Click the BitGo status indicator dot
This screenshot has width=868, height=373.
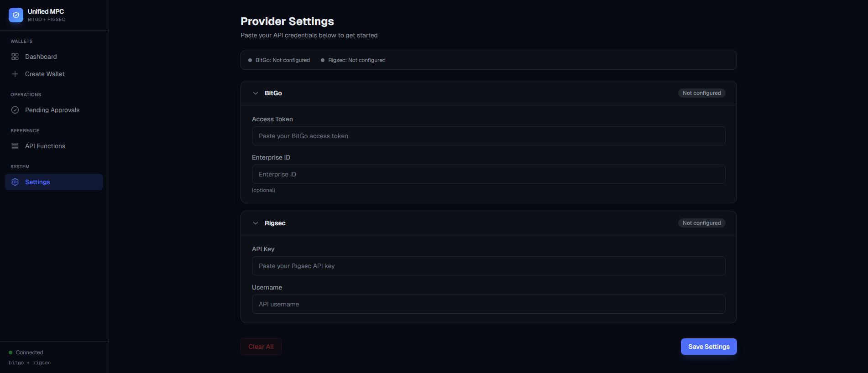point(250,60)
